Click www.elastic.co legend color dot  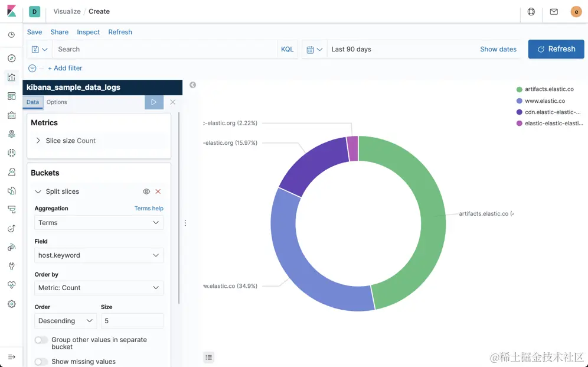pos(520,101)
